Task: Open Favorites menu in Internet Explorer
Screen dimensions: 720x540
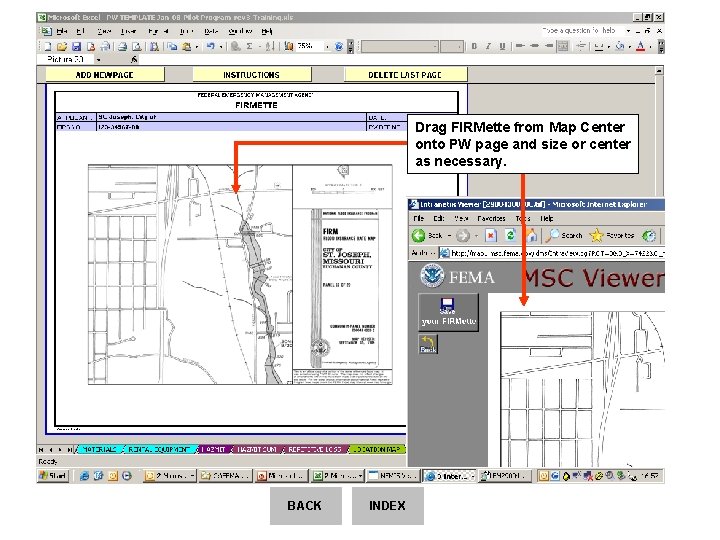Action: point(491,219)
